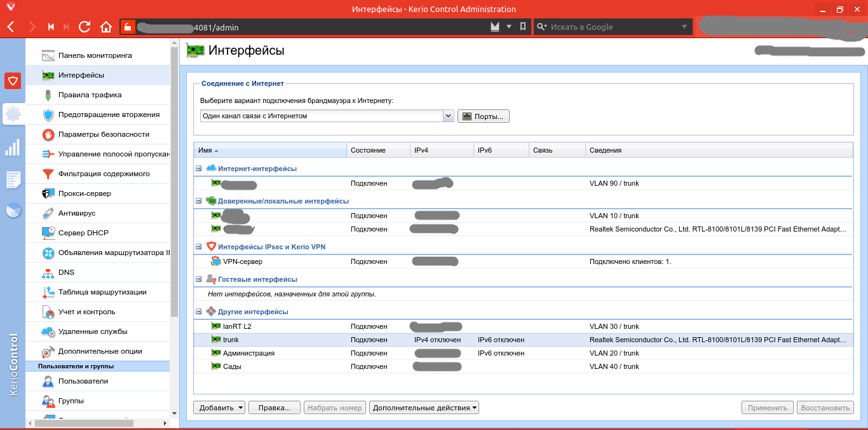868x430 pixels.
Task: Expand the Дополнительные действия menu
Action: 424,408
